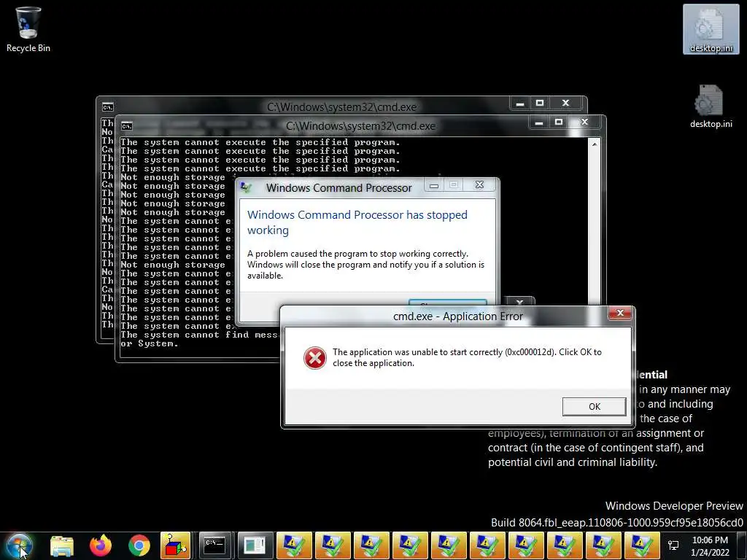Click the 'Windows Developer Preview' watermark text
Viewport: 747px width, 560px height.
pyautogui.click(x=674, y=506)
